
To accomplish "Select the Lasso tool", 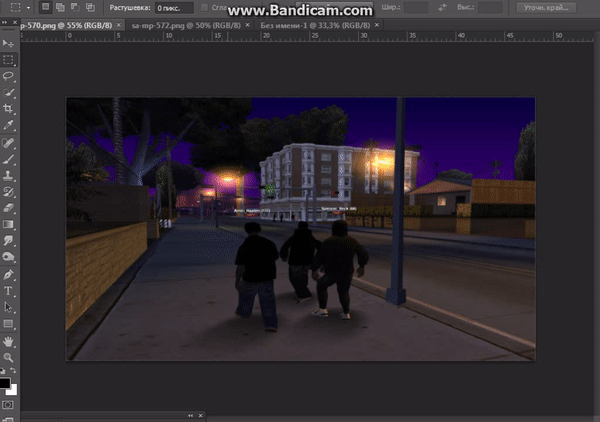I will (8, 76).
